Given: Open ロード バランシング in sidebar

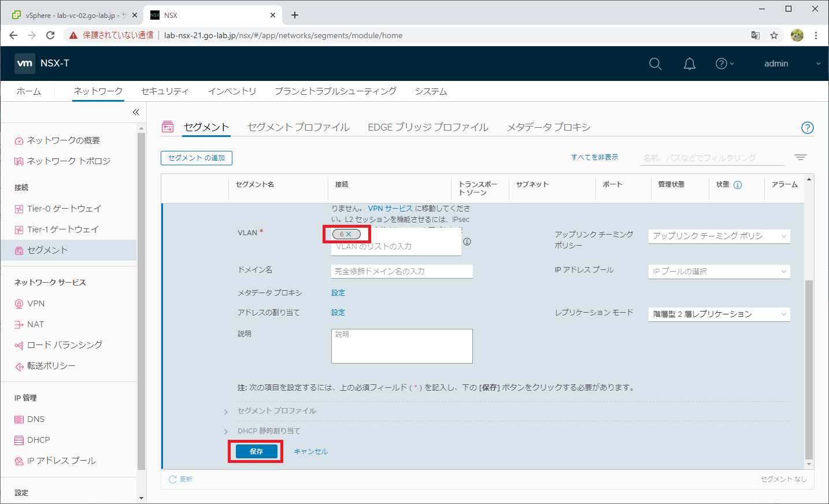Looking at the screenshot, I should point(65,345).
